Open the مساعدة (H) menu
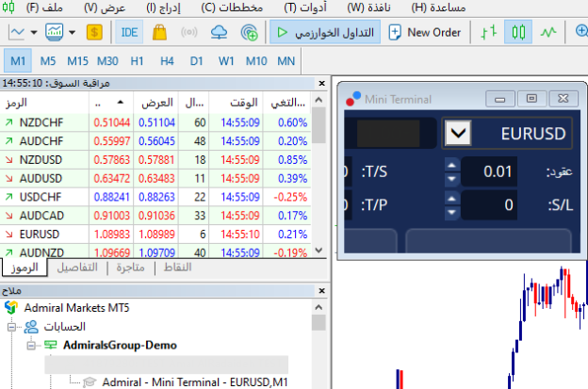Screen dimensions: 588x389 (x=438, y=8)
